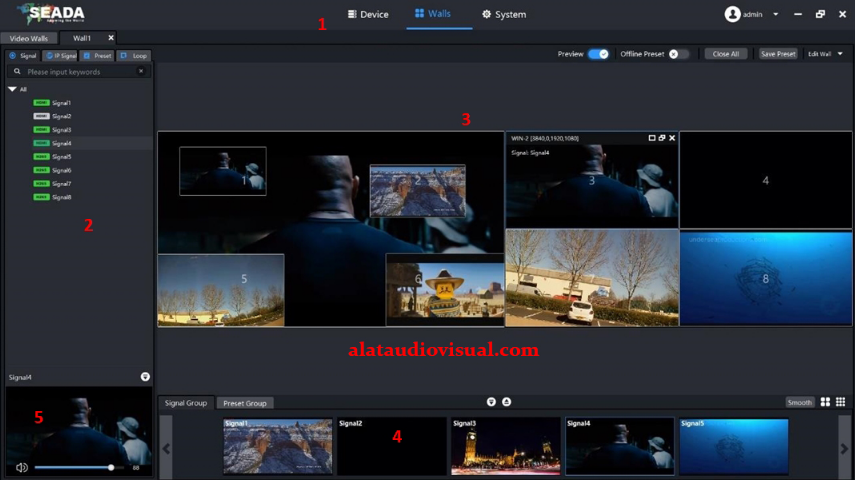855x480 pixels.
Task: Click restore icon in WIN-2 title bar
Action: pyautogui.click(x=662, y=138)
